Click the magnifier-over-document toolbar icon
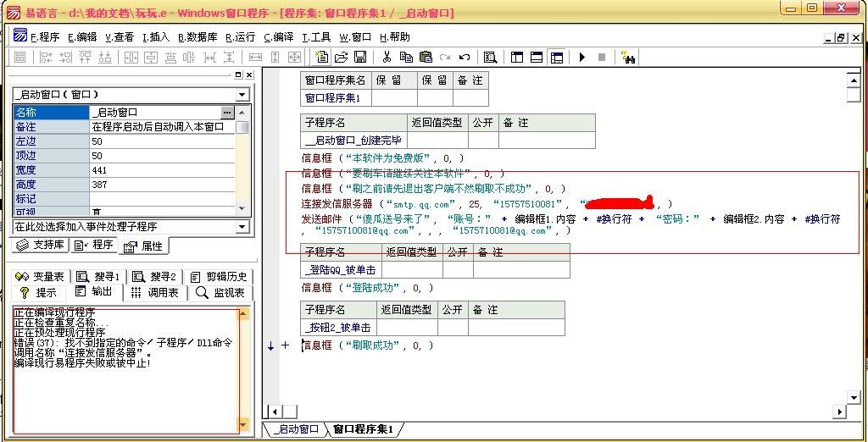868x442 pixels. point(490,57)
